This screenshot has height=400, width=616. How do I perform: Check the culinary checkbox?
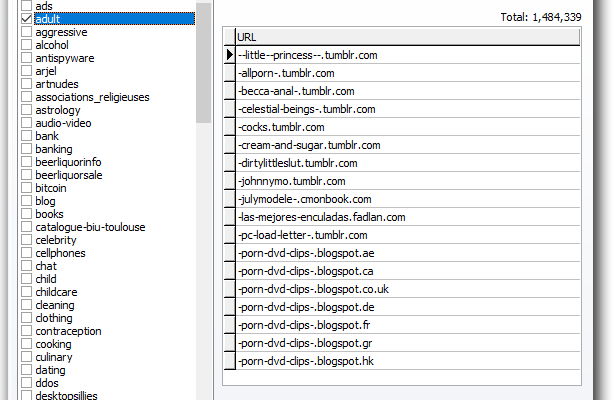click(x=26, y=356)
